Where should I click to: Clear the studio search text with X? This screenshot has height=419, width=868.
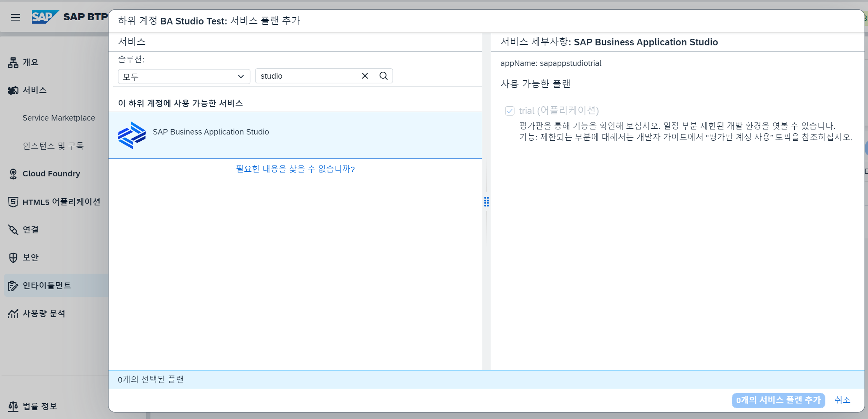(x=365, y=76)
